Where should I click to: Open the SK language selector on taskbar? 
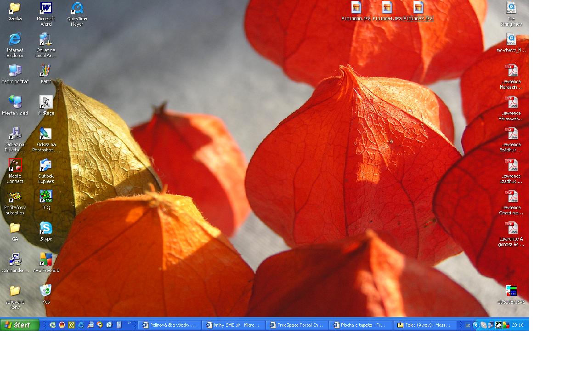[x=468, y=325]
